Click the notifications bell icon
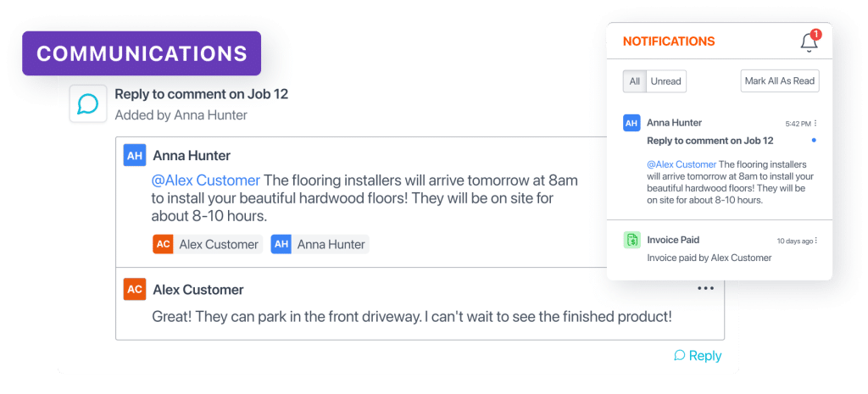 click(x=808, y=42)
